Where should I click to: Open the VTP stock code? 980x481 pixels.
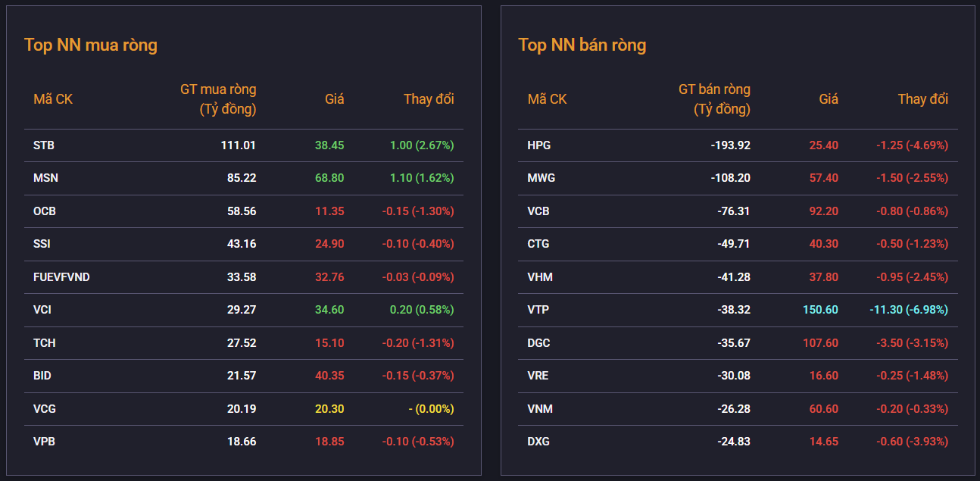coord(538,310)
